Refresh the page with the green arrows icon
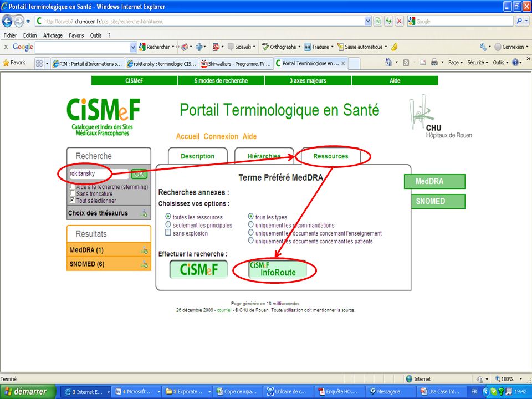 pos(388,22)
